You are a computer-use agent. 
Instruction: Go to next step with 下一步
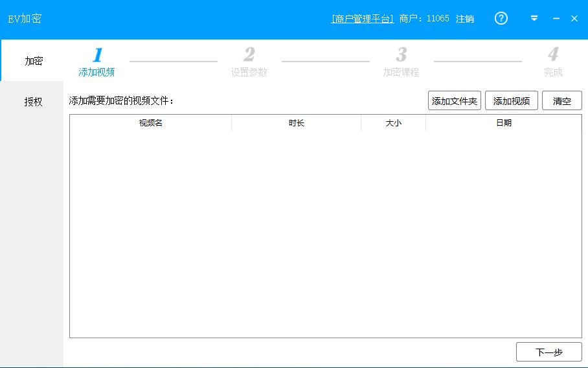click(548, 352)
